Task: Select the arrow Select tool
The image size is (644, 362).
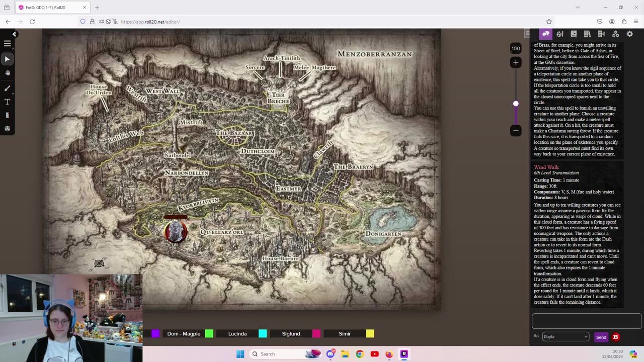Action: pyautogui.click(x=7, y=59)
